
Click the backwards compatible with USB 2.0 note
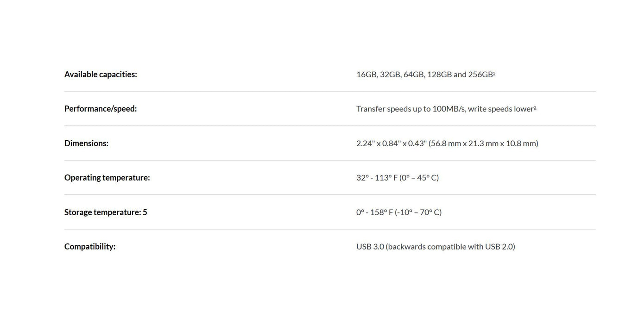click(450, 247)
